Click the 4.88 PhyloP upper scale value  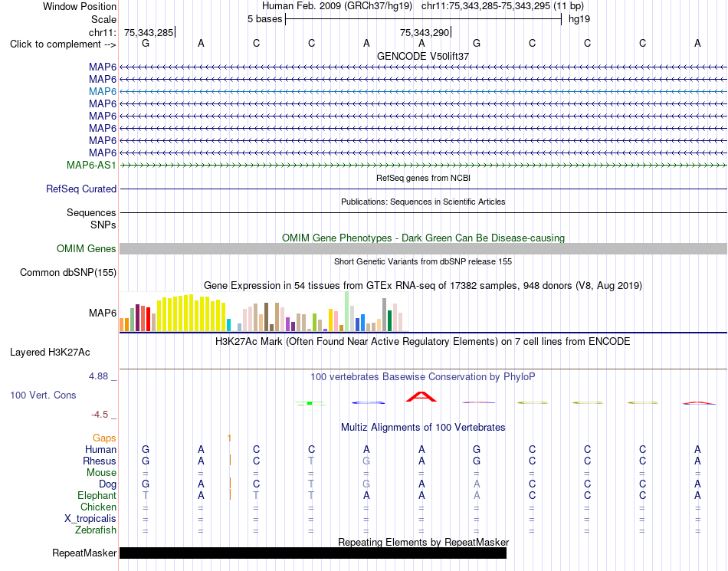(98, 376)
